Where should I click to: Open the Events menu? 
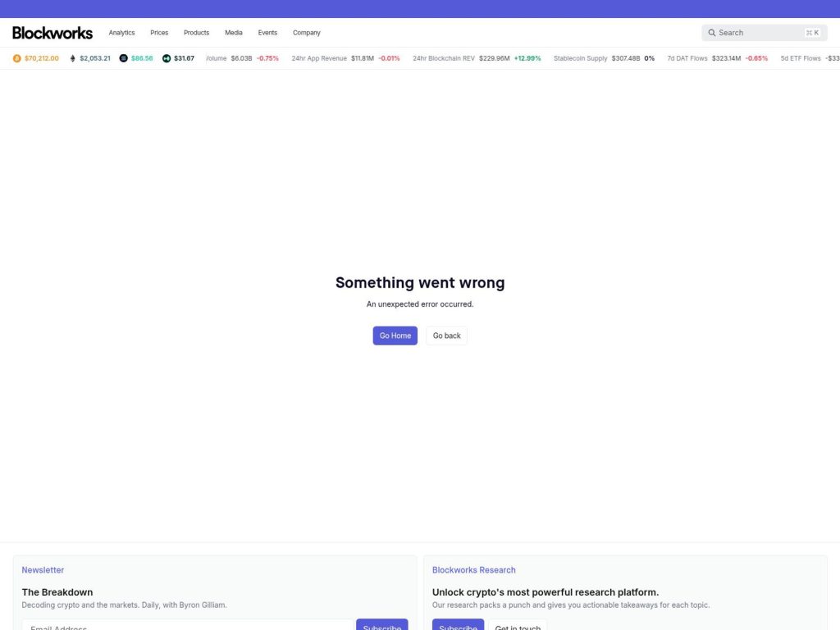(x=267, y=32)
